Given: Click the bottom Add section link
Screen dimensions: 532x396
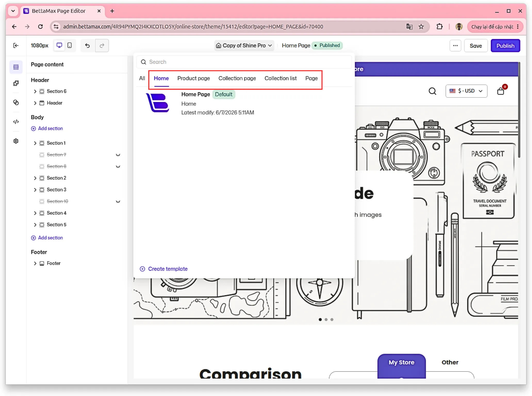Looking at the screenshot, I should pos(47,238).
